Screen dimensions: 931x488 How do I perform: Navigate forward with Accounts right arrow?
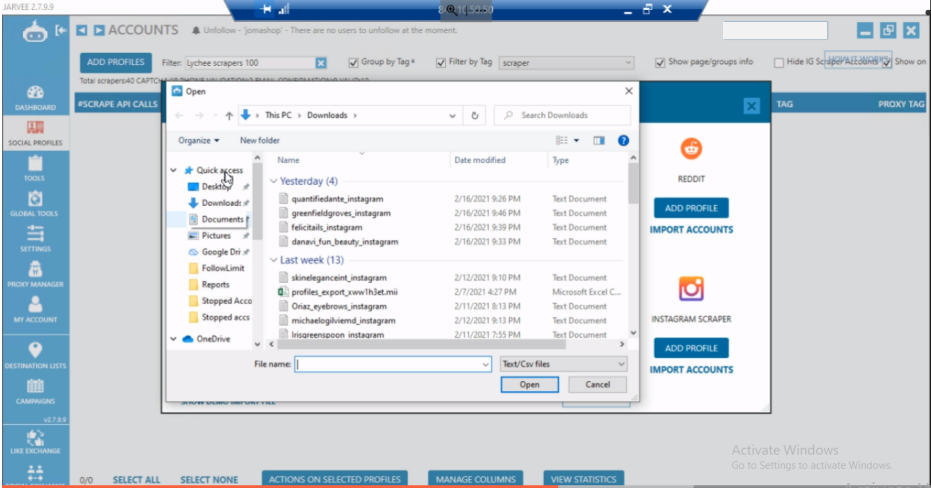pos(99,30)
